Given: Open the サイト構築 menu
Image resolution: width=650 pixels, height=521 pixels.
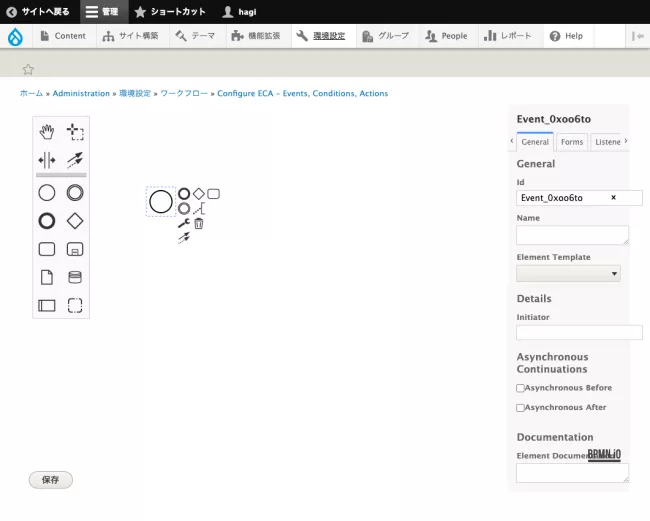Looking at the screenshot, I should 131,36.
